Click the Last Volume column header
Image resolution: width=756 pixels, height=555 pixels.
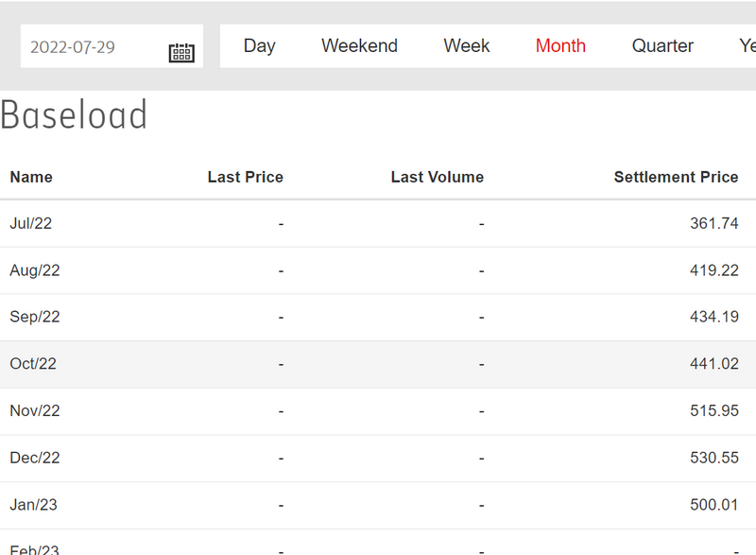[x=437, y=177]
